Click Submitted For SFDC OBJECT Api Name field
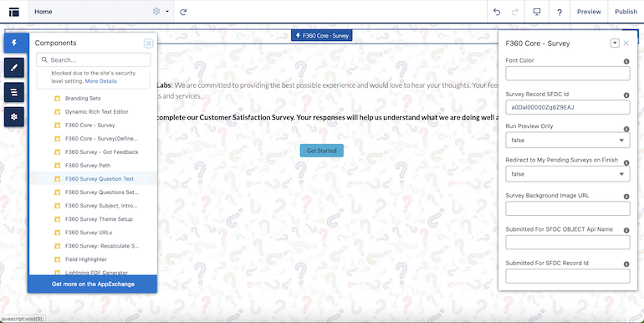 click(x=568, y=243)
